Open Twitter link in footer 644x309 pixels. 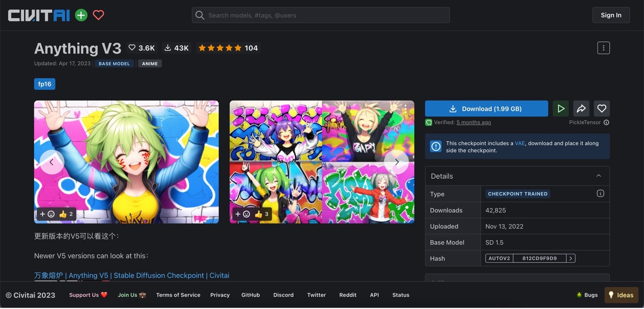316,295
